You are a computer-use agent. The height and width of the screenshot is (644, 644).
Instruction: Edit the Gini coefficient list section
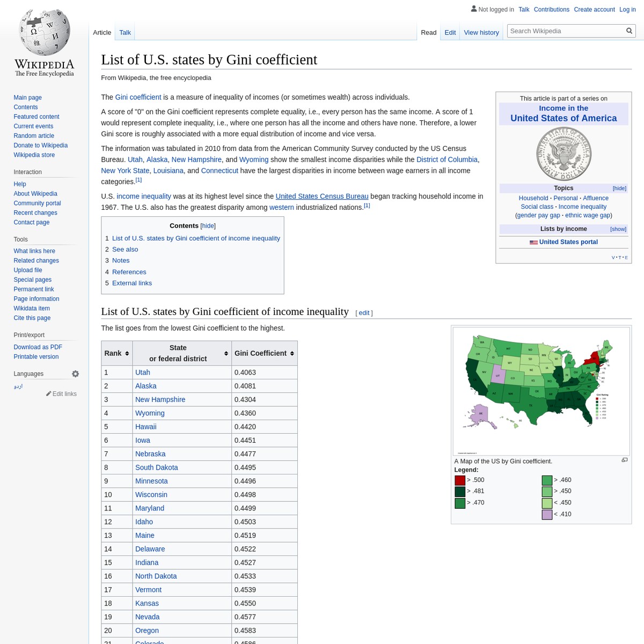coord(364,312)
